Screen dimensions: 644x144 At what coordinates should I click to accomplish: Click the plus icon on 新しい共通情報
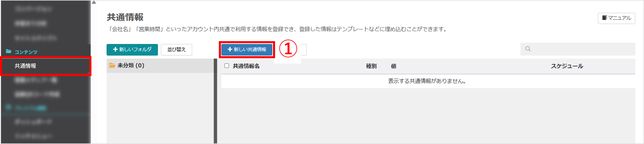pyautogui.click(x=230, y=49)
